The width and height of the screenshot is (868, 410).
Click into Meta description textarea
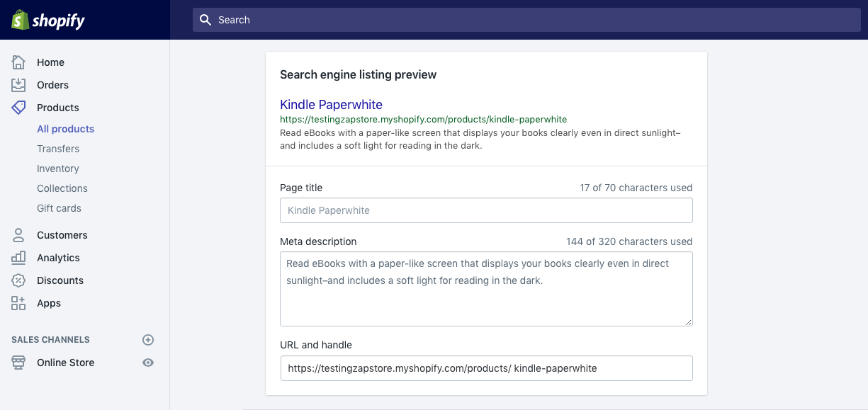(x=486, y=289)
